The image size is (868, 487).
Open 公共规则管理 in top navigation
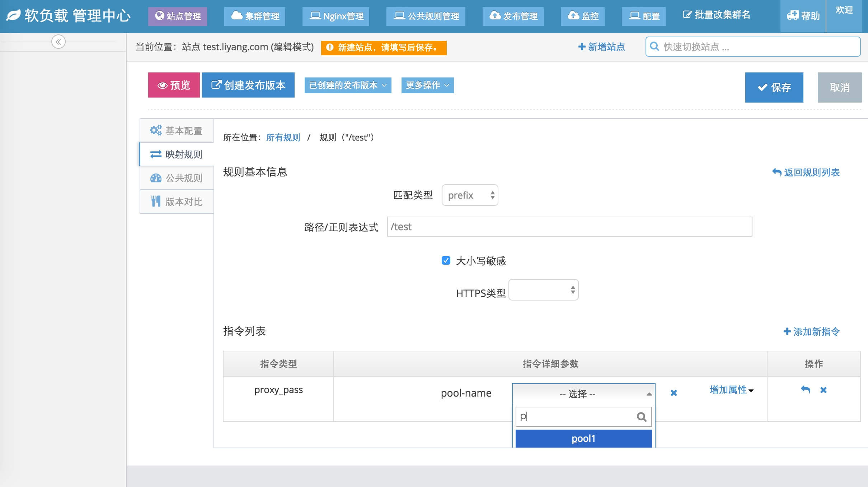point(426,16)
